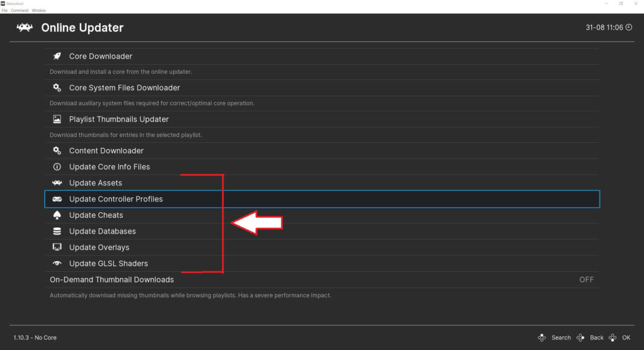
Task: Click the RetroArch logo next to Online Updater
Action: click(x=25, y=28)
